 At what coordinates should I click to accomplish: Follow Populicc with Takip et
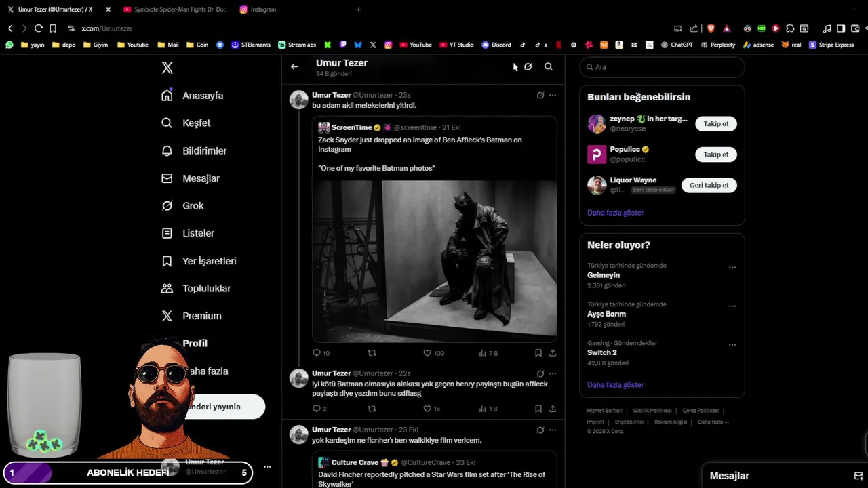[x=716, y=155]
